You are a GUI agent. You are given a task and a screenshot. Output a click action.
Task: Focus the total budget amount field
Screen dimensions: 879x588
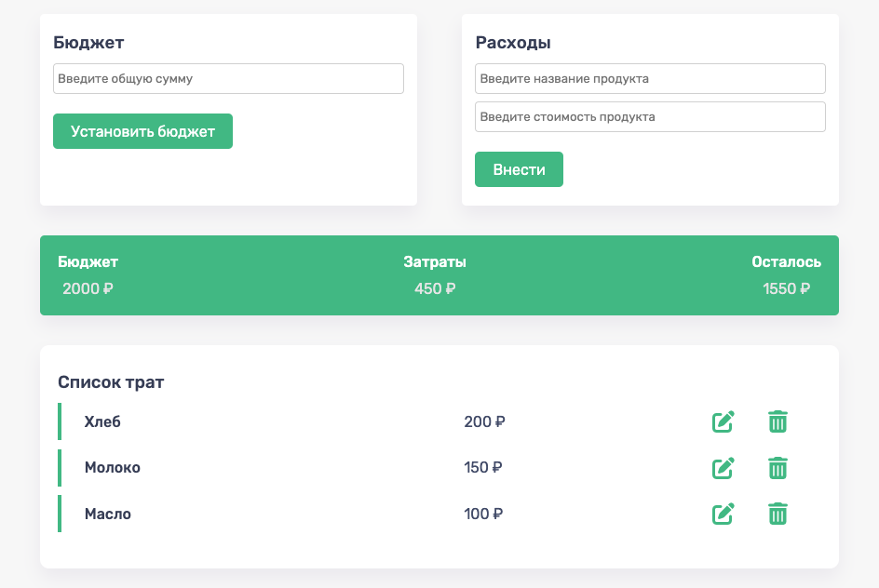(x=228, y=79)
